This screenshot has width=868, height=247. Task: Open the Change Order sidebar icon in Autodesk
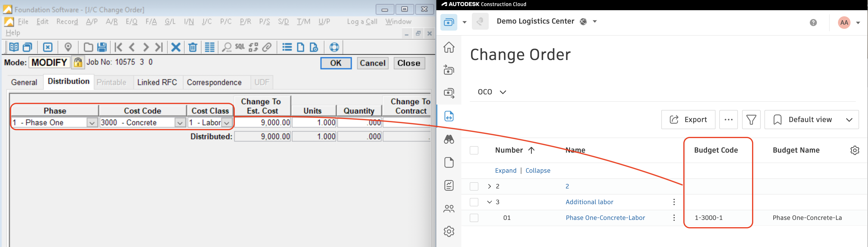[x=449, y=116]
